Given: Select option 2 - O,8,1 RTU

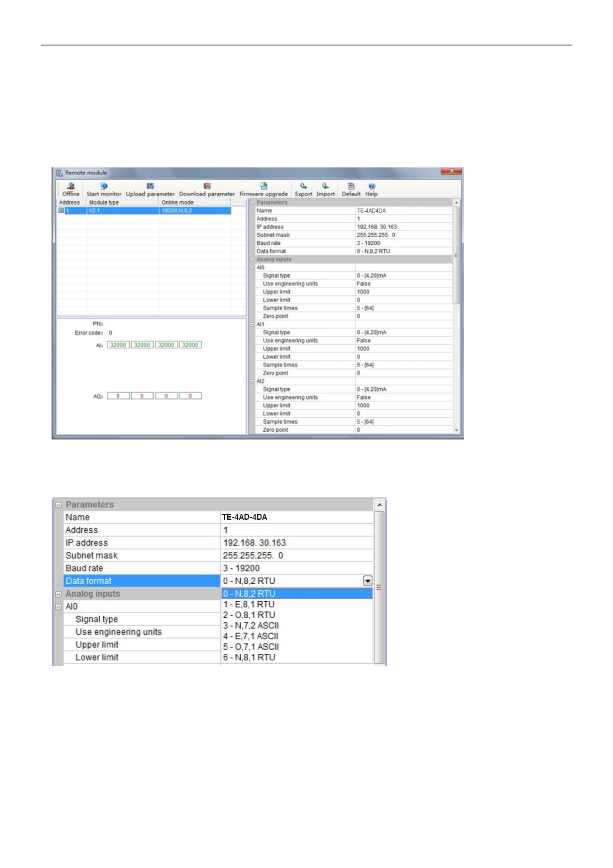Looking at the screenshot, I should (297, 615).
